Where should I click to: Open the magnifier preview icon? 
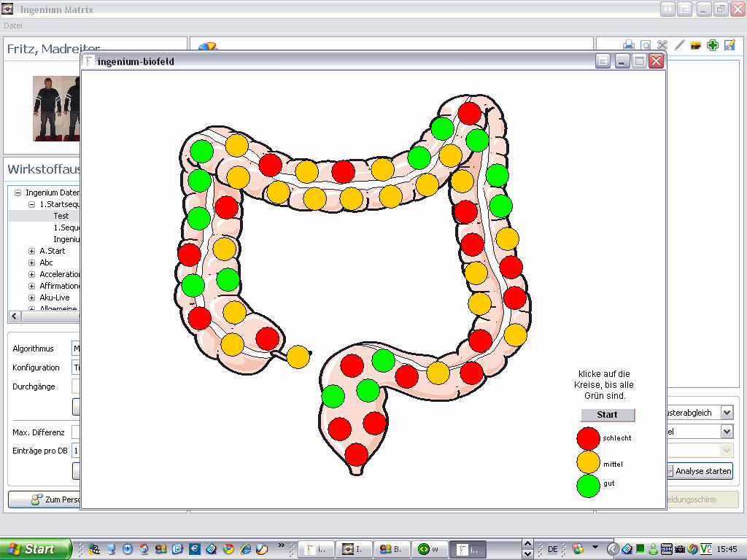[646, 45]
